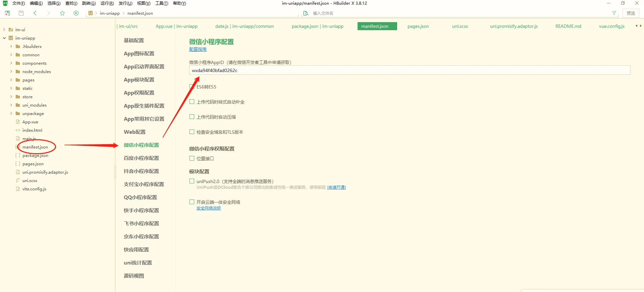644x292 pixels.
Task: Expand the unpackage folder arrow
Action: point(11,113)
